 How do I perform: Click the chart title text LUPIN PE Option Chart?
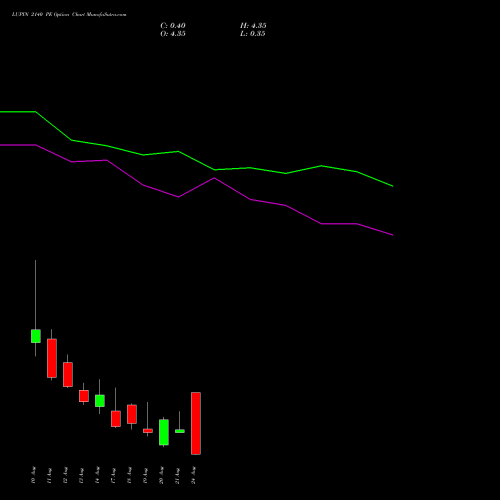[69, 15]
